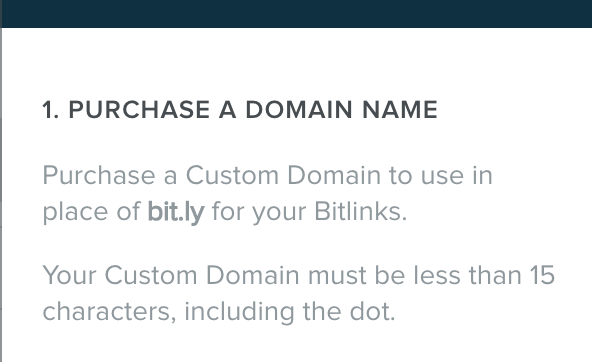The width and height of the screenshot is (592, 362).
Task: Click the 'Your Custom Domain must be' paragraph
Action: pos(298,293)
